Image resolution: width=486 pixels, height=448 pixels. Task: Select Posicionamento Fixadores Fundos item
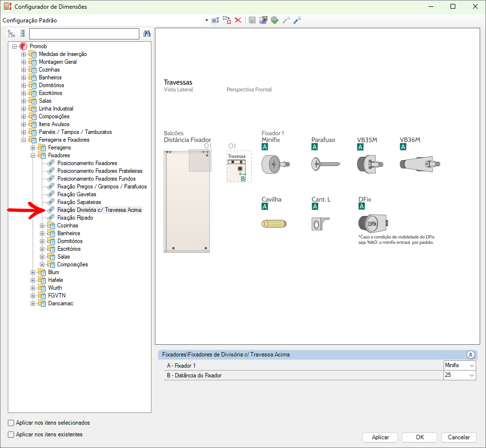pyautogui.click(x=96, y=179)
